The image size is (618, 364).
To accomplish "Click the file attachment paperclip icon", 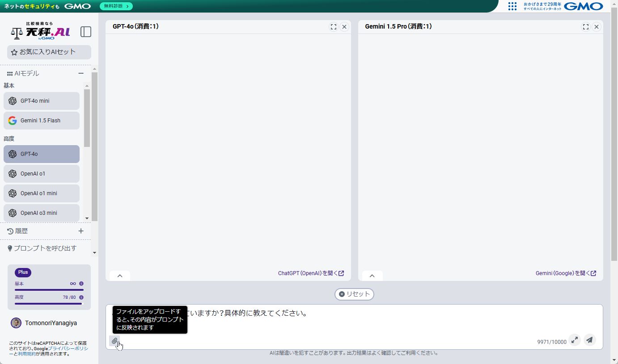I will click(115, 340).
